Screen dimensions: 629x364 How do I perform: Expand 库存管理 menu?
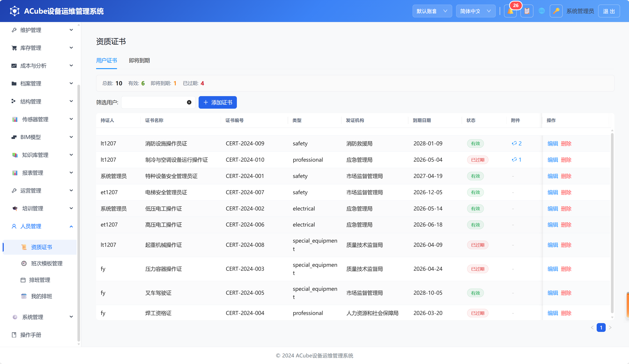pyautogui.click(x=40, y=48)
